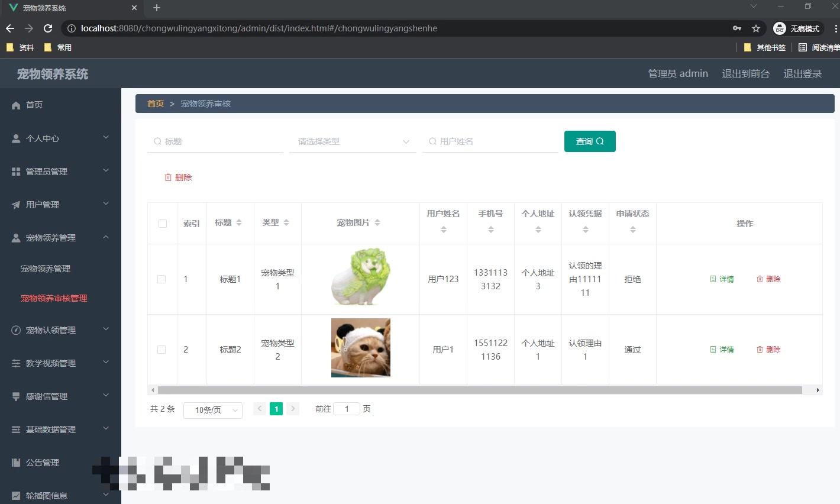
Task: Open the 阅读清单 reading list
Action: click(819, 47)
